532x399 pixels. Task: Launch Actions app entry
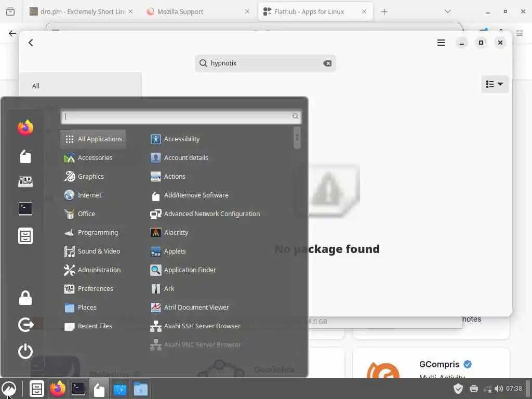pos(168,177)
